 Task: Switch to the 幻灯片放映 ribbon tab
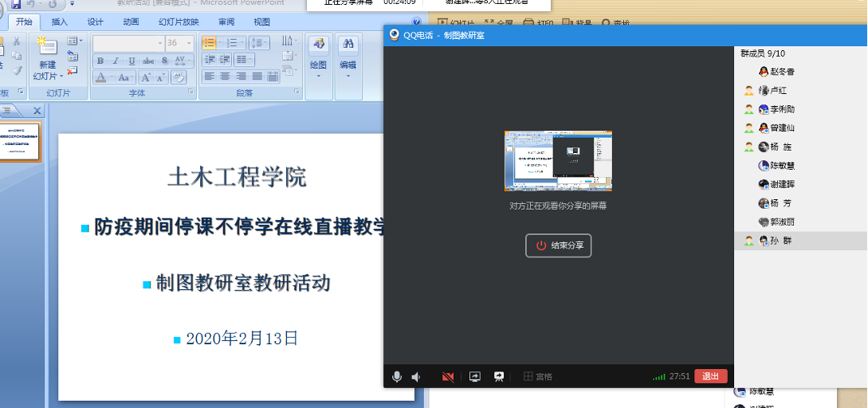click(179, 22)
